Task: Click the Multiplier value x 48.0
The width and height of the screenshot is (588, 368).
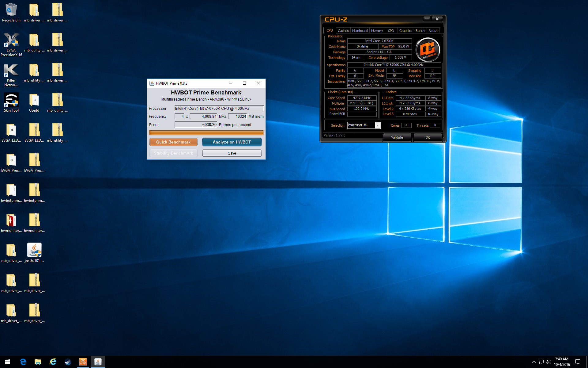Action: (362, 103)
